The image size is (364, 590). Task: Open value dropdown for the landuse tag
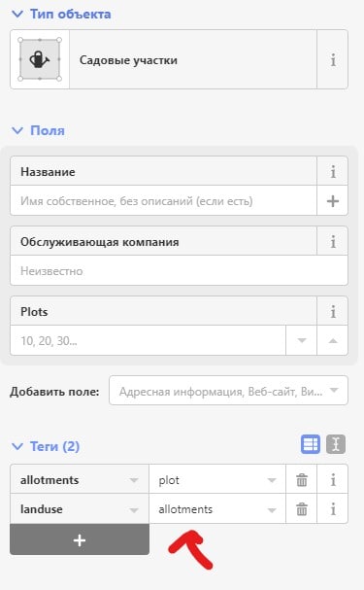(x=271, y=510)
